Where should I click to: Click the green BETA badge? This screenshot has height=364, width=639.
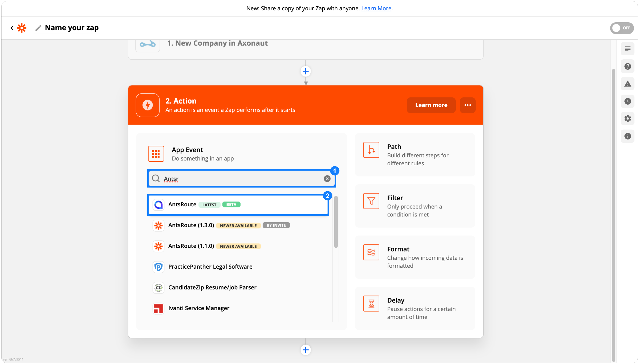(x=231, y=205)
